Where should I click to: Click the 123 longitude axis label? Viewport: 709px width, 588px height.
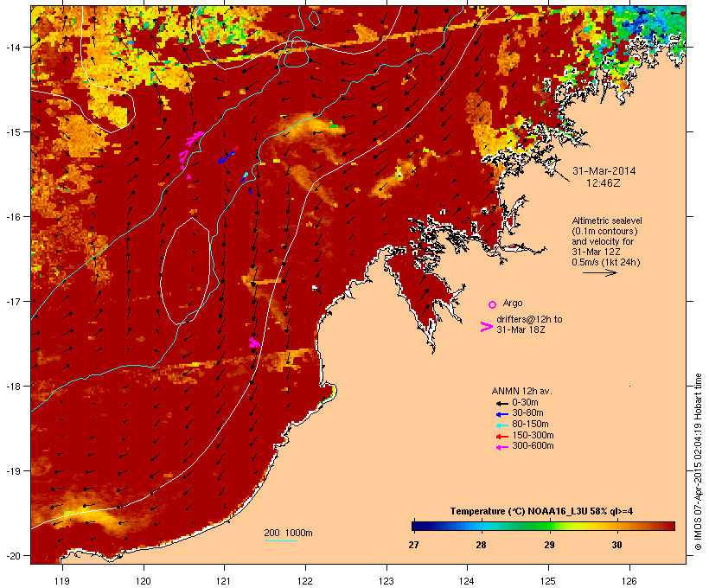click(x=386, y=581)
